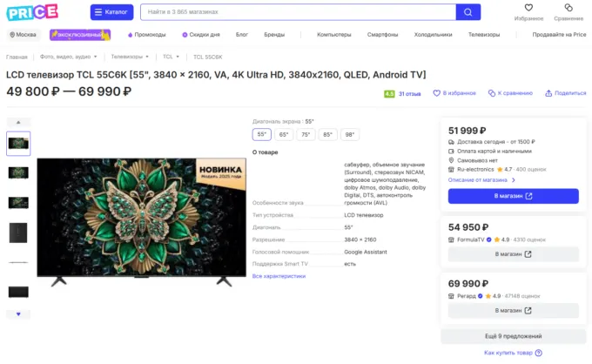This screenshot has width=592, height=364.
Task: Open the Блог section
Action: (x=242, y=35)
